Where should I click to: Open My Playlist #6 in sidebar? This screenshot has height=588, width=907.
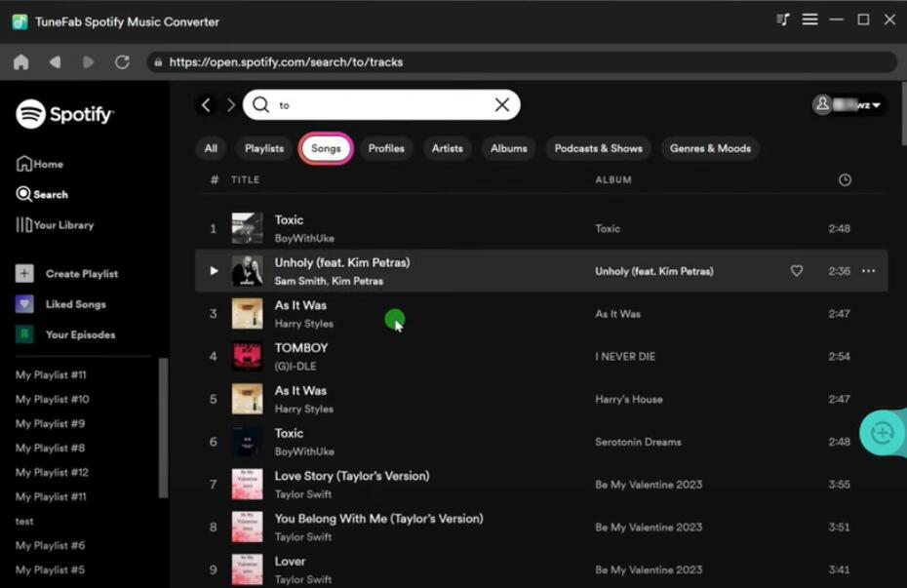50,546
